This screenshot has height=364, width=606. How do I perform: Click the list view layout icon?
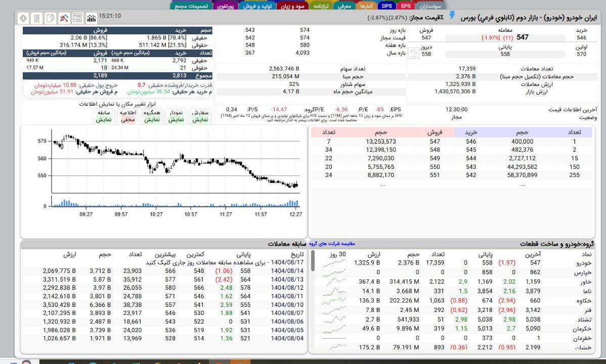[77, 18]
